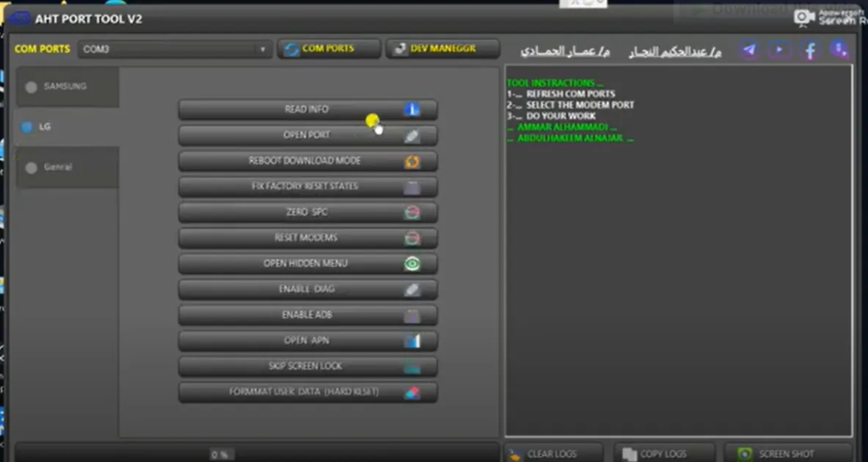
Task: Click REBOOT DOWNLOAD MODE
Action: pyautogui.click(x=307, y=161)
